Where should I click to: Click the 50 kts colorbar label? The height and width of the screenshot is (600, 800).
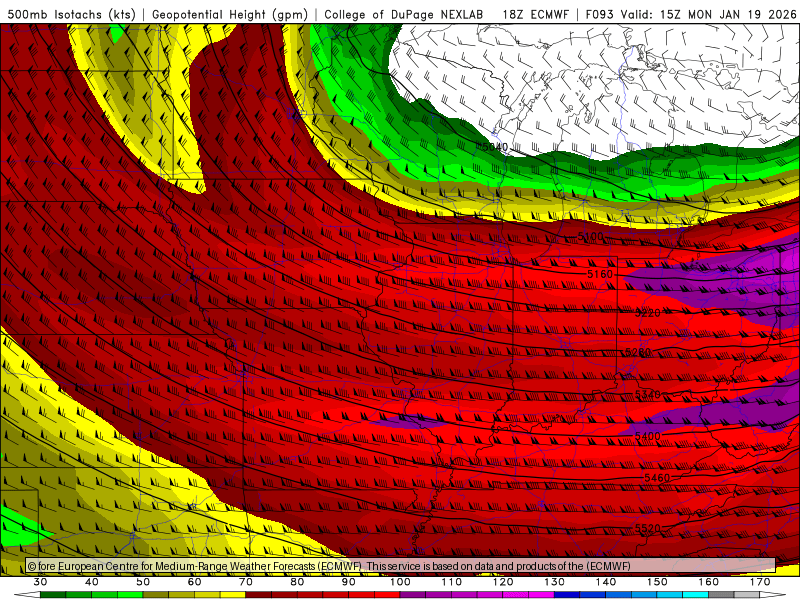click(x=143, y=582)
